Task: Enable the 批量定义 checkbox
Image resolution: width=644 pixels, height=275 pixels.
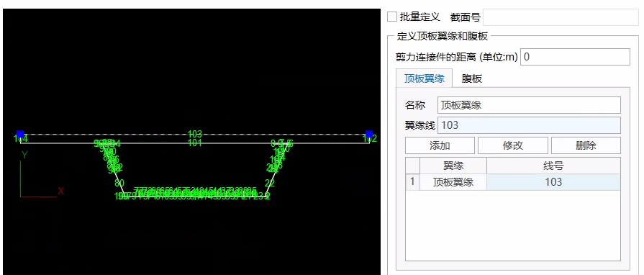Action: tap(392, 17)
